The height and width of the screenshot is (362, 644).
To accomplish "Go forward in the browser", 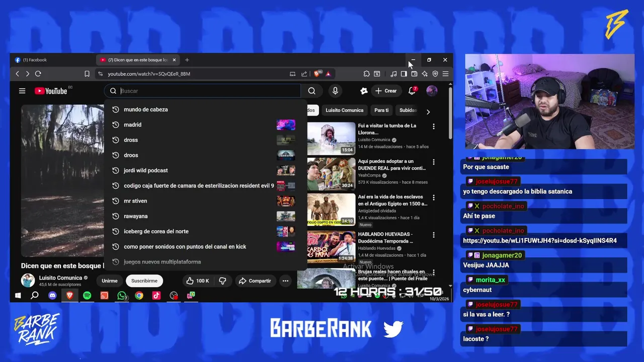I will point(27,74).
